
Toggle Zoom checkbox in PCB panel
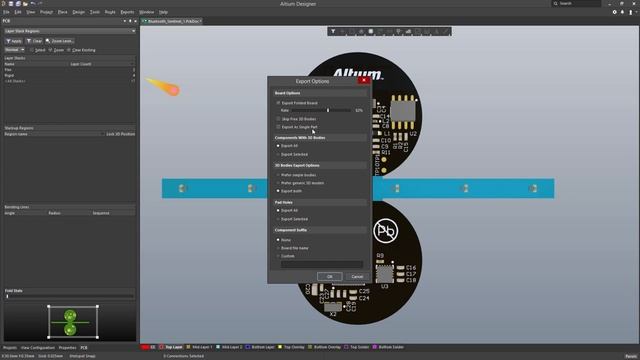point(51,50)
